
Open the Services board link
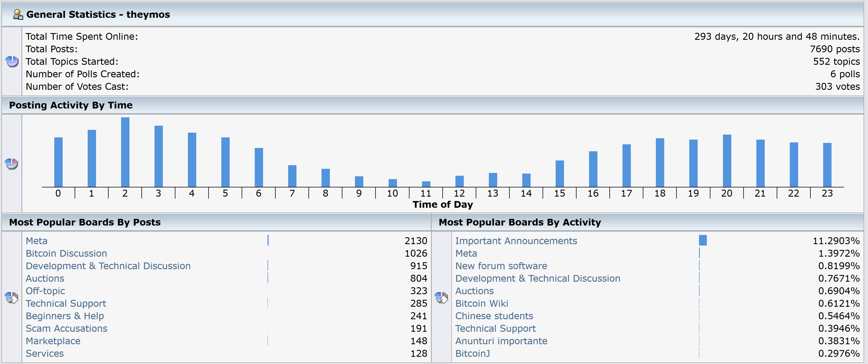pyautogui.click(x=45, y=353)
